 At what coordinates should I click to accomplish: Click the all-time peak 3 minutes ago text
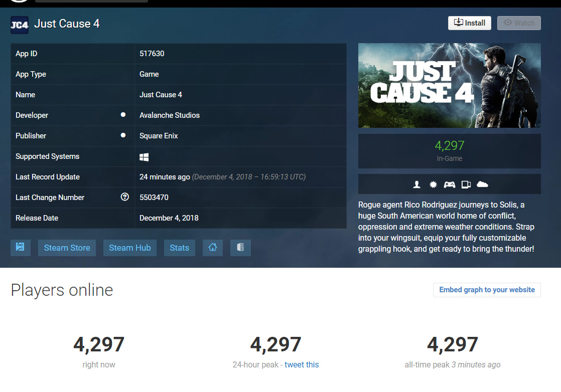(x=453, y=364)
